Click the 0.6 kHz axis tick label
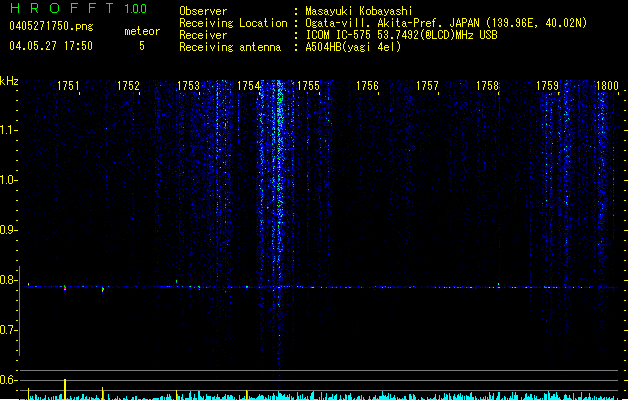This screenshot has height=400, width=629. [x=8, y=380]
